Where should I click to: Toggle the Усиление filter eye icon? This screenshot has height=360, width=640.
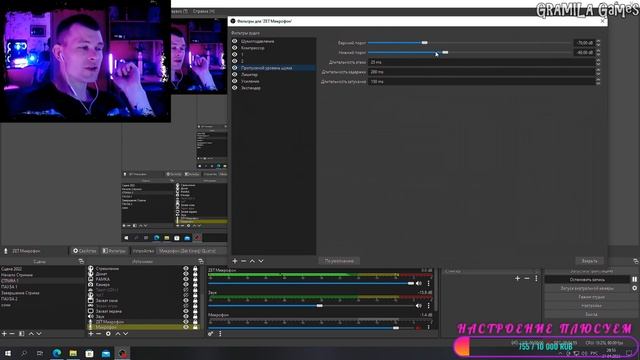pos(235,81)
